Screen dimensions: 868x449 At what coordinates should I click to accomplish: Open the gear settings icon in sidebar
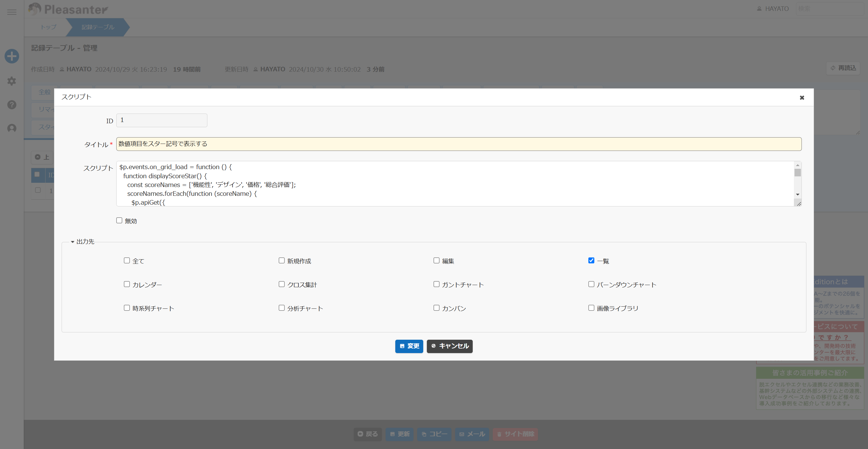pyautogui.click(x=12, y=81)
